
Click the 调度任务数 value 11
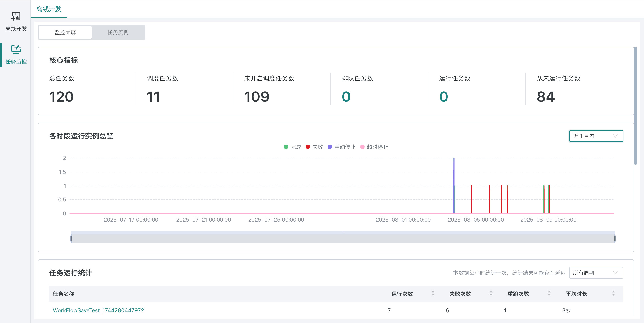[153, 97]
